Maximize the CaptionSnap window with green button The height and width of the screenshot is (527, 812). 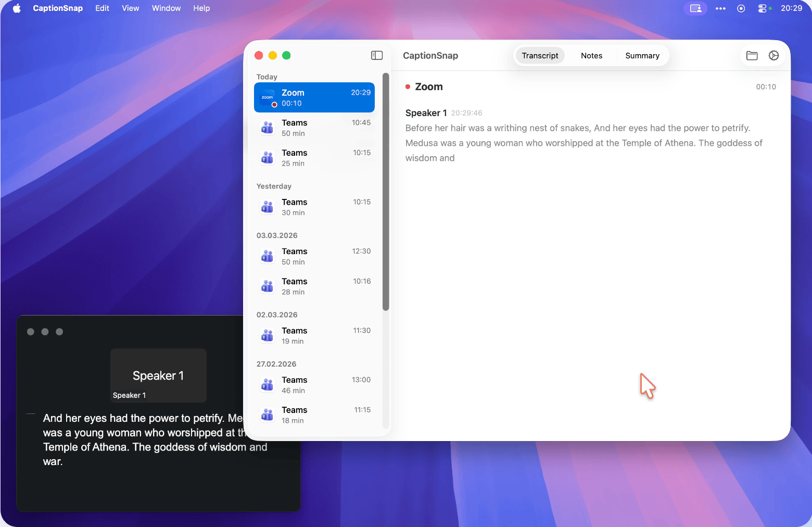[x=286, y=55]
